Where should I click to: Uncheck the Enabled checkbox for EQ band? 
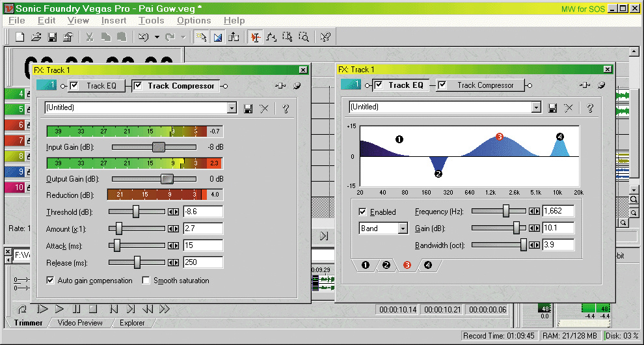click(x=362, y=212)
